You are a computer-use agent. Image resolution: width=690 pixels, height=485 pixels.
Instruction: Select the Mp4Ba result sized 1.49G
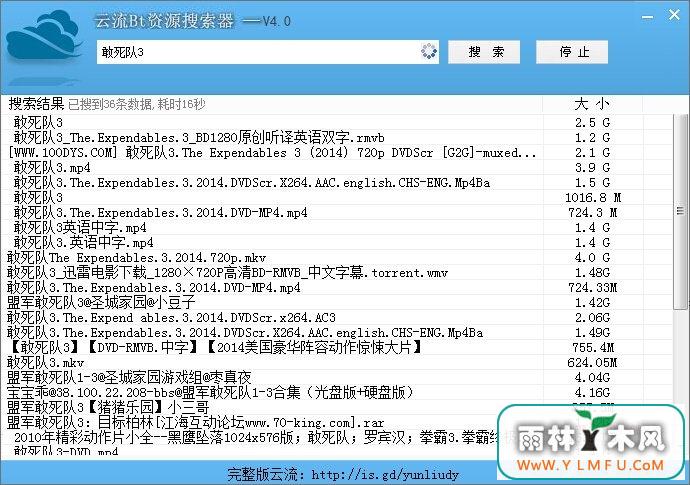tap(245, 332)
